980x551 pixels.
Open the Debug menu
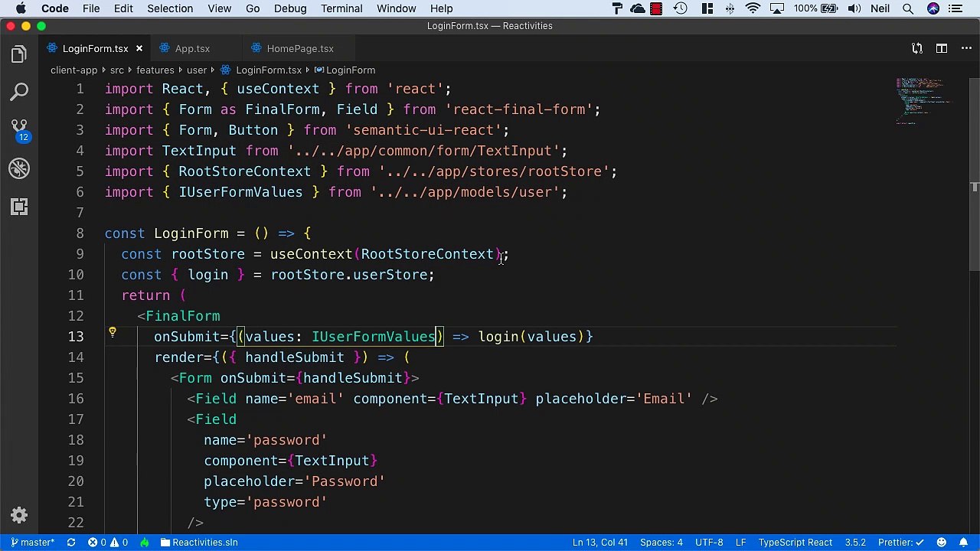tap(290, 8)
